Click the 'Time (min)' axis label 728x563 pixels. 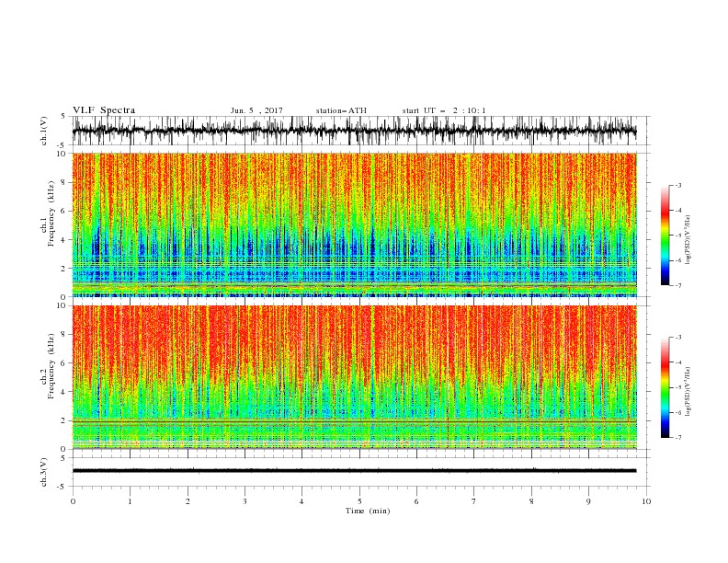[368, 511]
